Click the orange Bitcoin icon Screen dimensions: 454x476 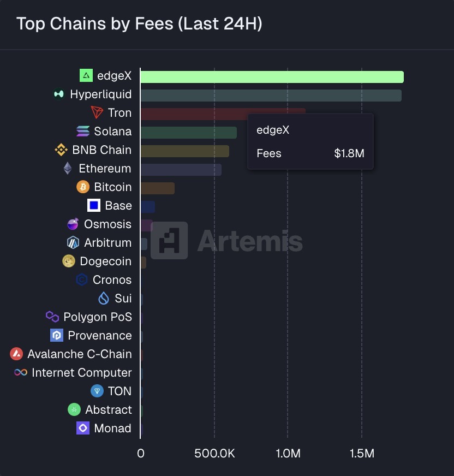point(83,187)
